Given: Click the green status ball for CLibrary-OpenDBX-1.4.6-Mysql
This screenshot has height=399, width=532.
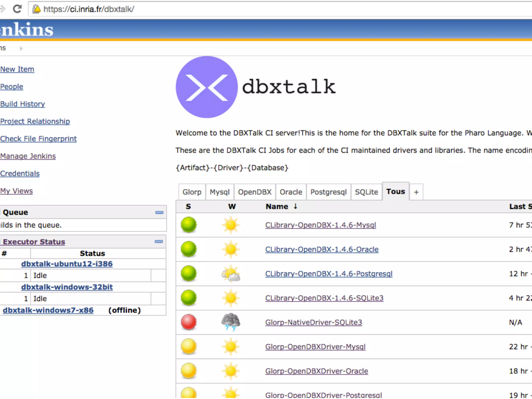Looking at the screenshot, I should [x=189, y=225].
